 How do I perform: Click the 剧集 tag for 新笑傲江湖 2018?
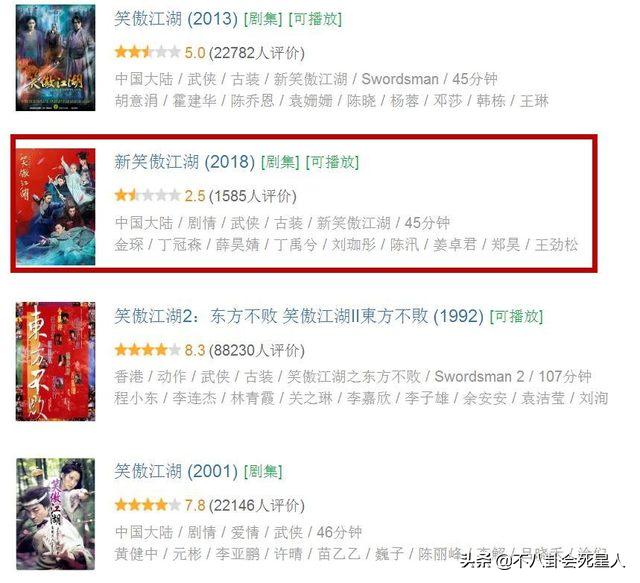pos(280,162)
